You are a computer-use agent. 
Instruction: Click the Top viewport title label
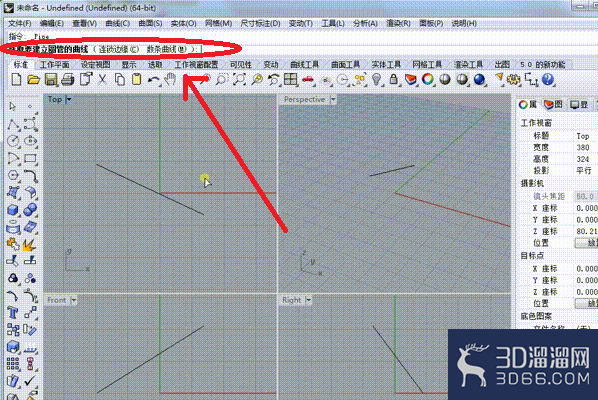coord(55,100)
